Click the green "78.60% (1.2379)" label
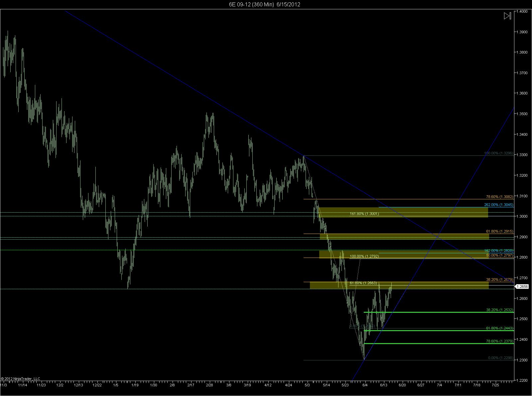 500,341
